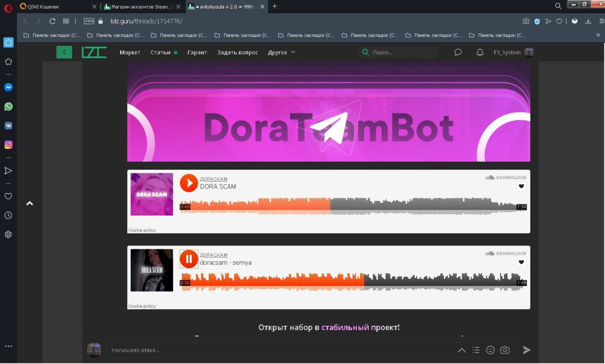Open Opera sidebar Messenger icon

pyautogui.click(x=8, y=87)
